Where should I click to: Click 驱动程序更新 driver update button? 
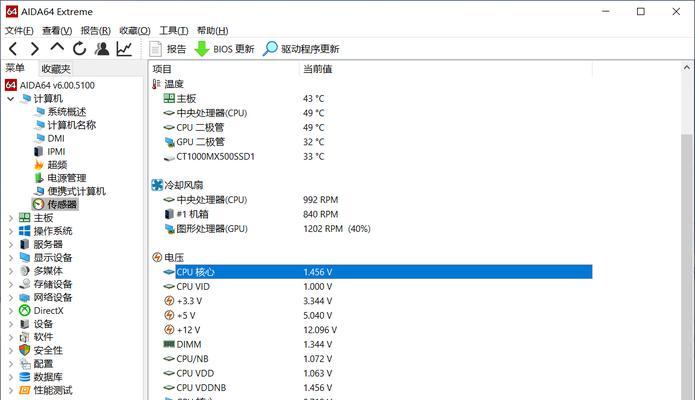[301, 49]
